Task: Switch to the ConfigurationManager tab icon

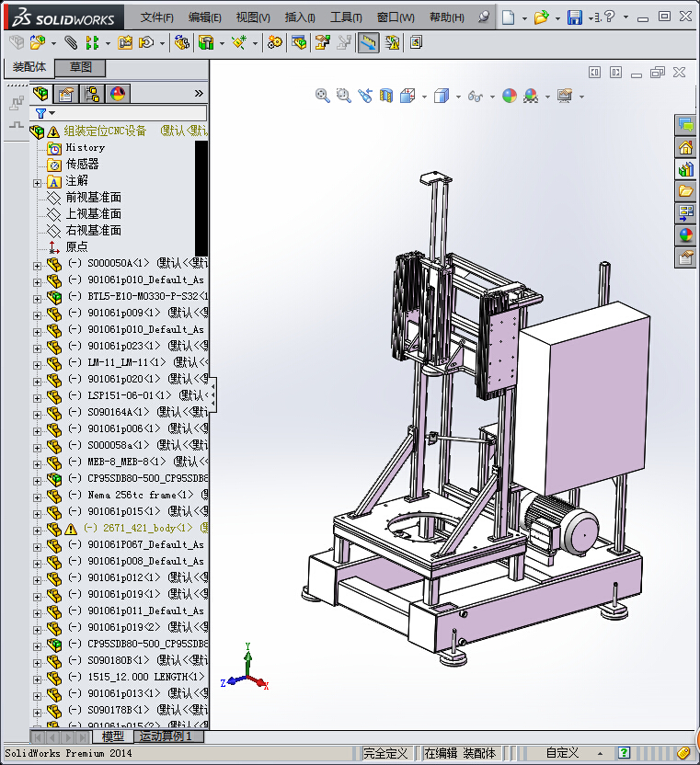Action: (x=92, y=94)
